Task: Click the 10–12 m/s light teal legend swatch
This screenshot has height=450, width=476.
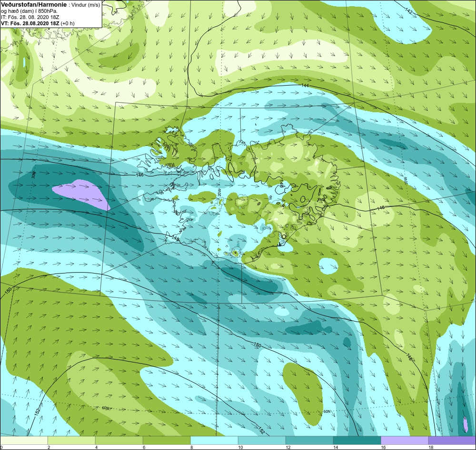Action: click(x=262, y=440)
